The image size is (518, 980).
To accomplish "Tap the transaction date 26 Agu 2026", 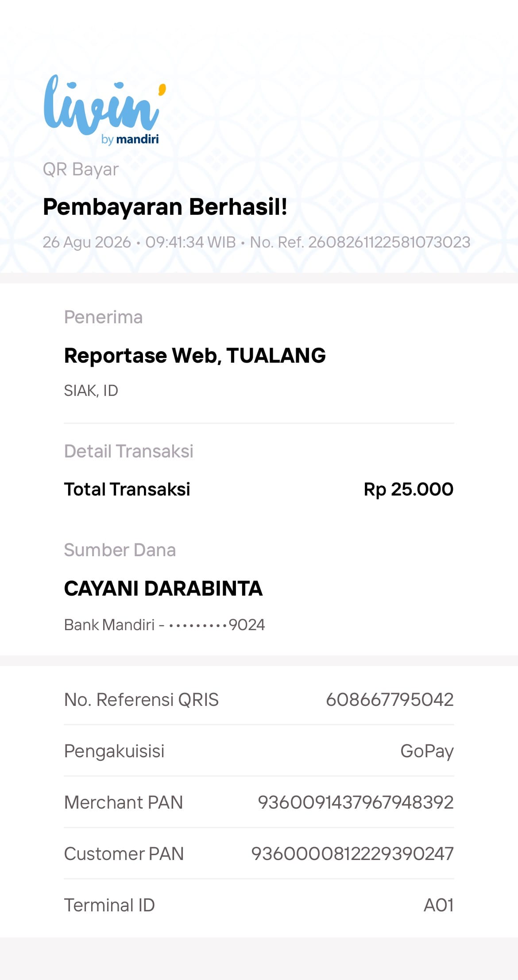I will 87,242.
